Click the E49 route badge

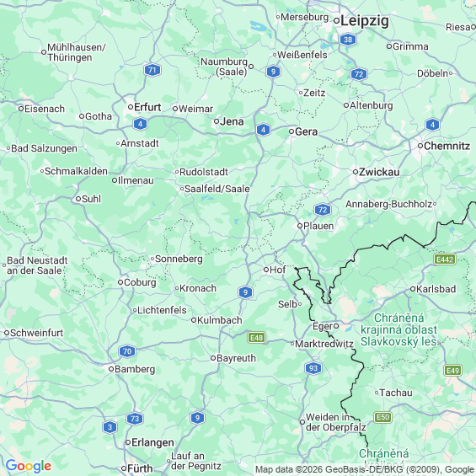(x=453, y=371)
